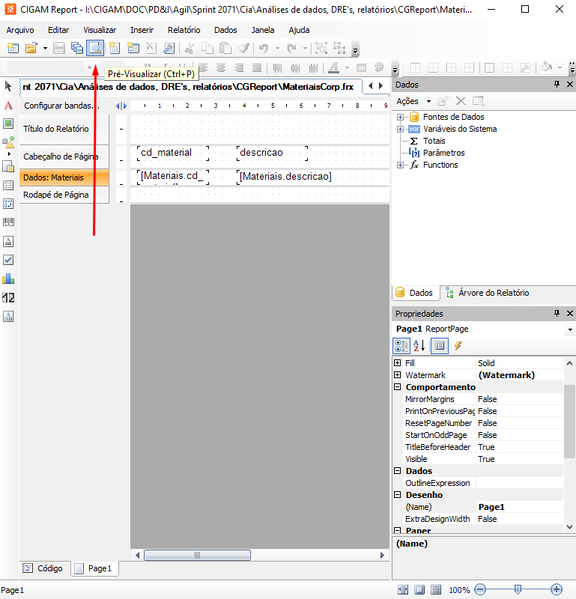Switch to Árvore do Relatório tab
The height and width of the screenshot is (599, 576).
(x=488, y=293)
